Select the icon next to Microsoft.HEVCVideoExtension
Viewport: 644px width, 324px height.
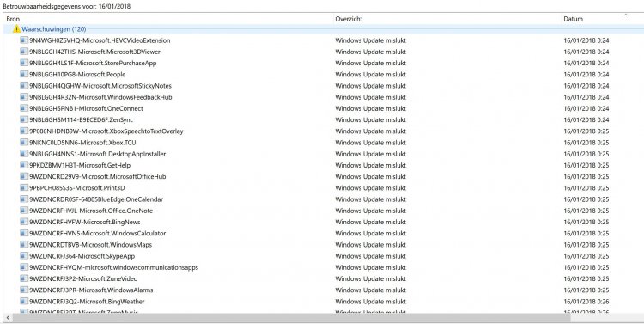point(24,40)
